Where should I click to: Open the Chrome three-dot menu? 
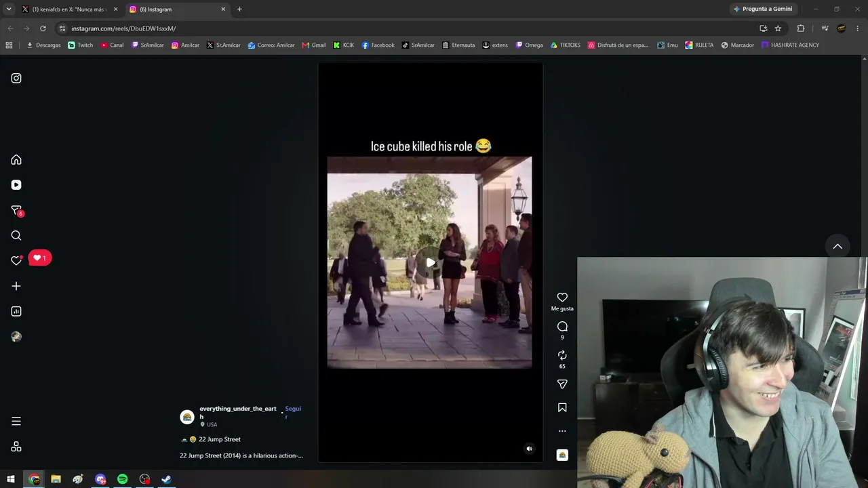click(x=858, y=28)
